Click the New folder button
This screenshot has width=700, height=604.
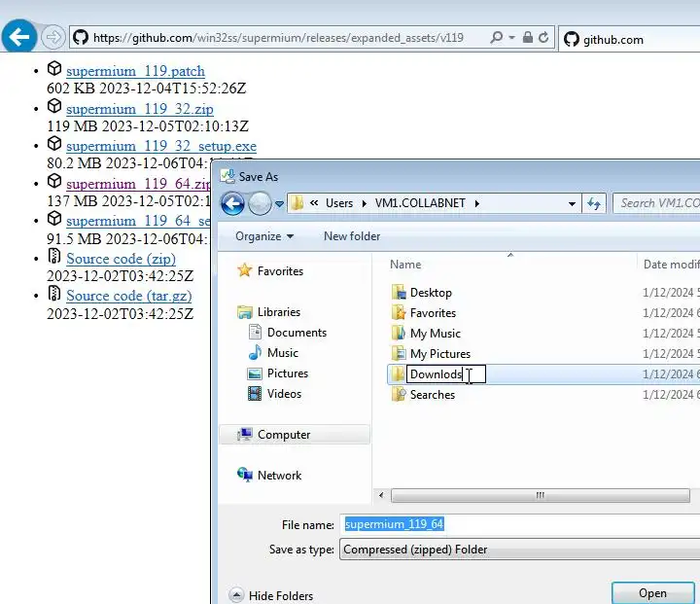coord(352,236)
